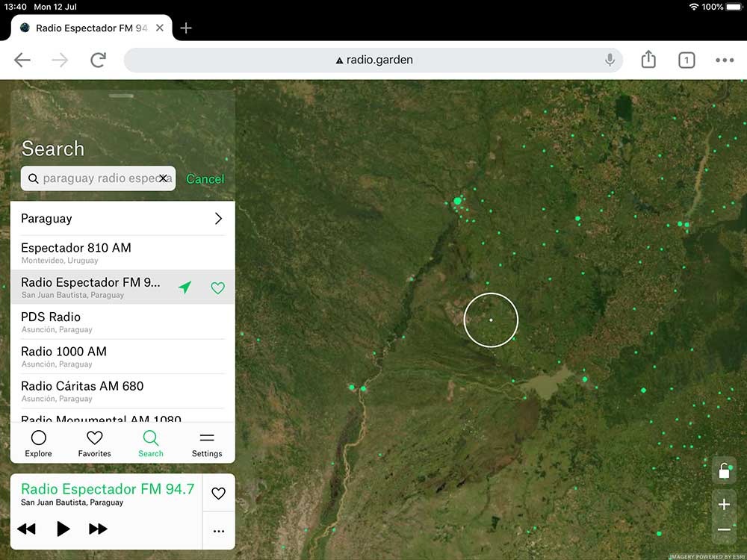Toggle the map lock icon
747x560 pixels.
724,470
